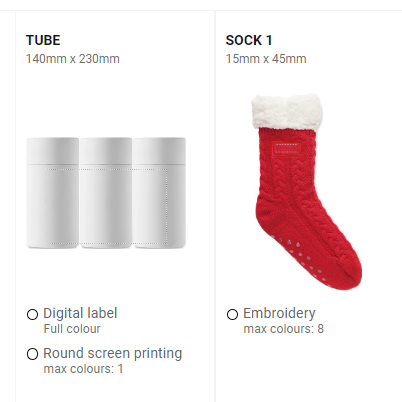Screen dimensions: 402x402
Task: Click the max colours: 1 subtext
Action: (x=83, y=369)
